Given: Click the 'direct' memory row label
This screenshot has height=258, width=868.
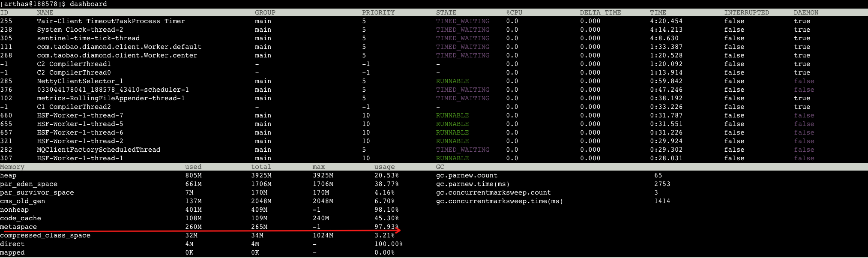Looking at the screenshot, I should 12,244.
